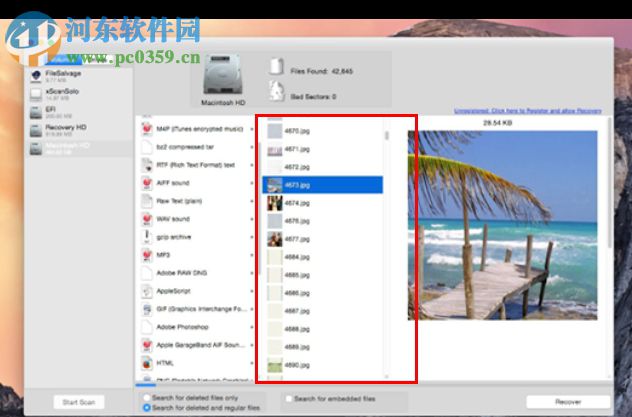This screenshot has height=417, width=632.
Task: Click the beach preview image
Action: coord(502,225)
